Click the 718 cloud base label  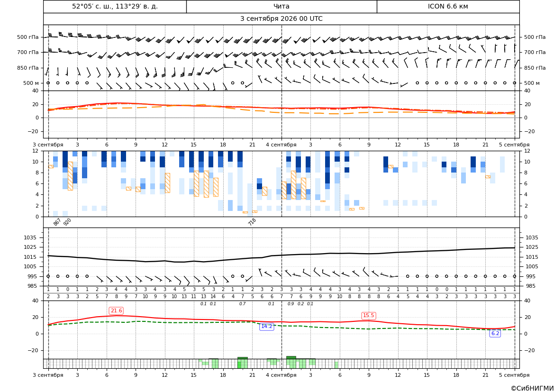pos(252,222)
